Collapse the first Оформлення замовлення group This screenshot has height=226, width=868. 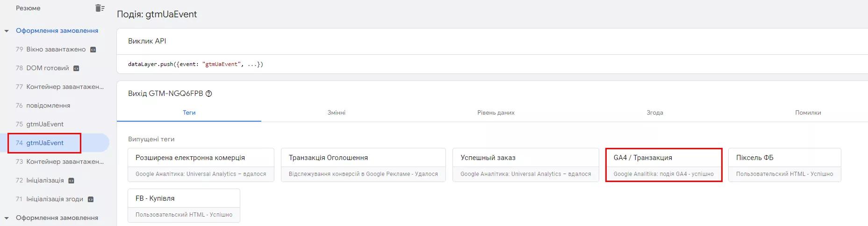pos(7,31)
